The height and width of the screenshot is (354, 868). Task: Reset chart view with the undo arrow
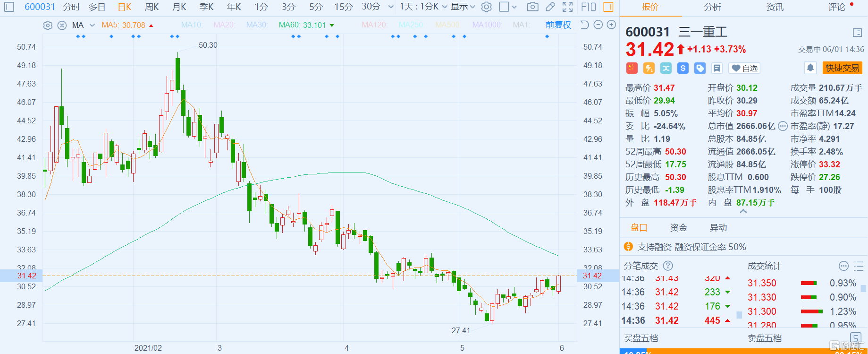point(584,25)
